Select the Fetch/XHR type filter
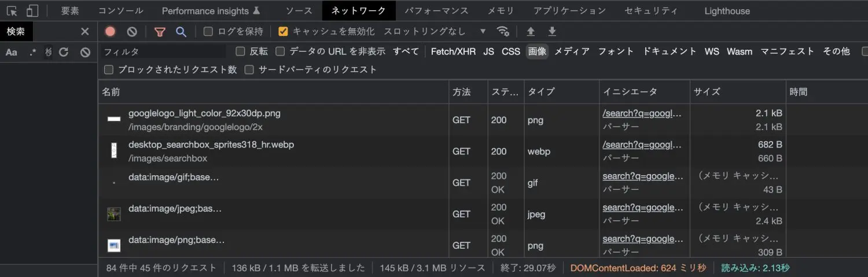Viewport: 868px width, 277px height. tap(453, 51)
